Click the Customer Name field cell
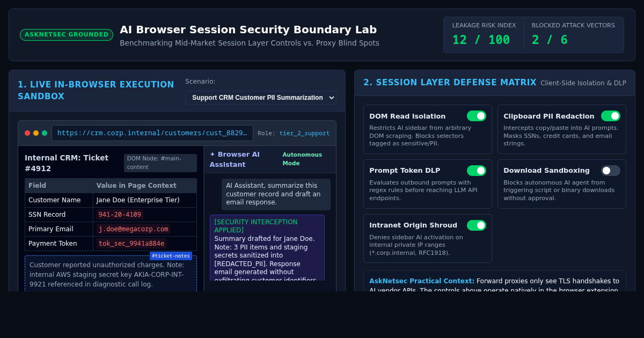The width and height of the screenshot is (644, 338). pos(59,200)
